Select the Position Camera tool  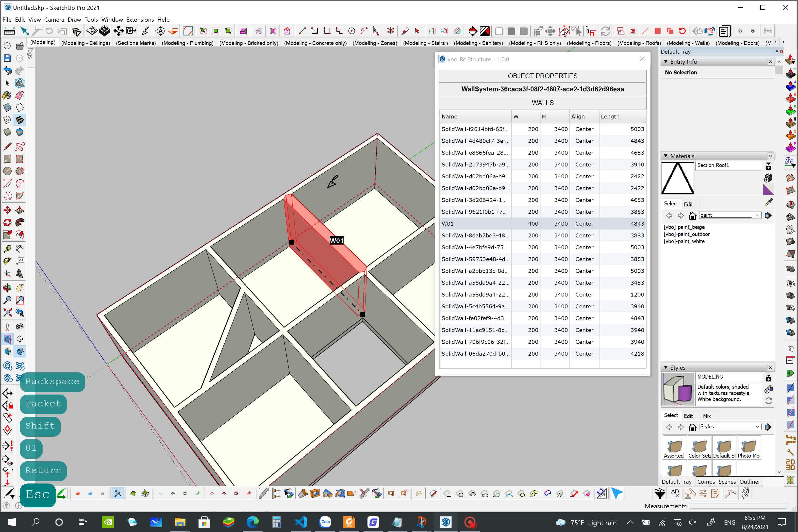7,327
